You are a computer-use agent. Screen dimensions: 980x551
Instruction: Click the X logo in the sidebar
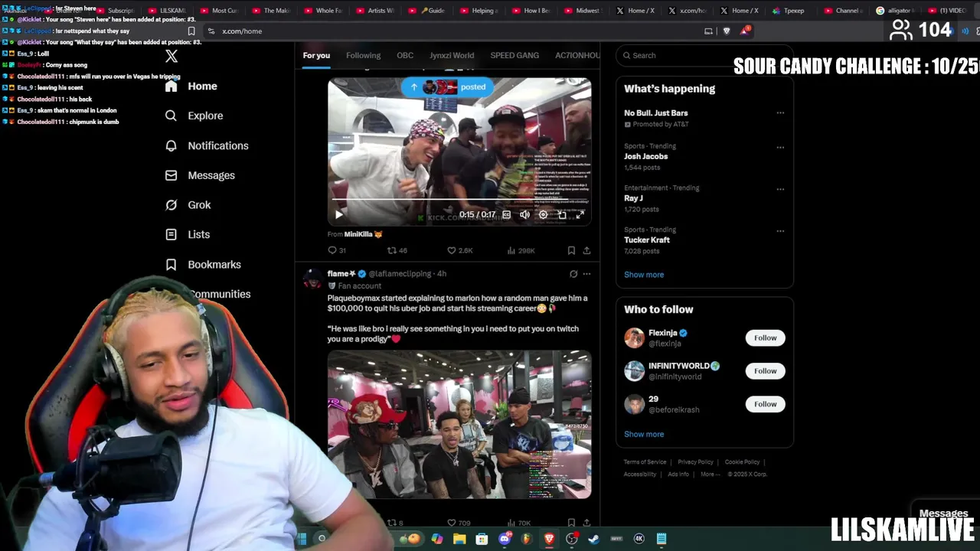[171, 56]
